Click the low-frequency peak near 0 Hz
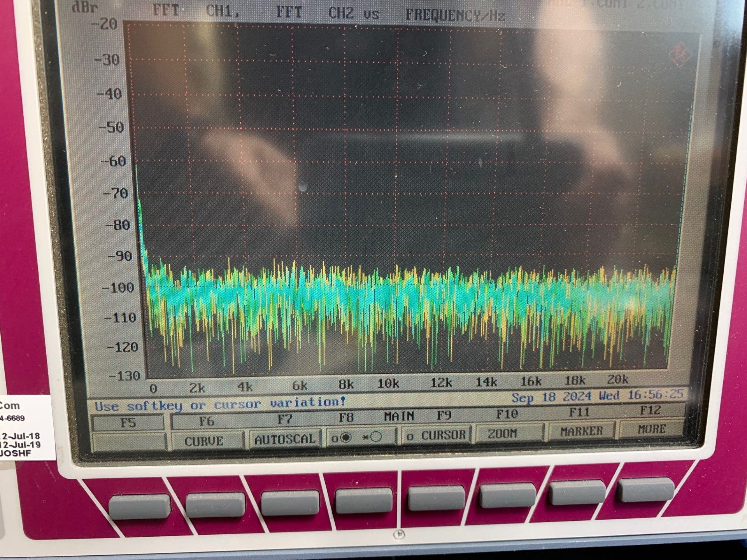This screenshot has height=560, width=747. point(137,171)
